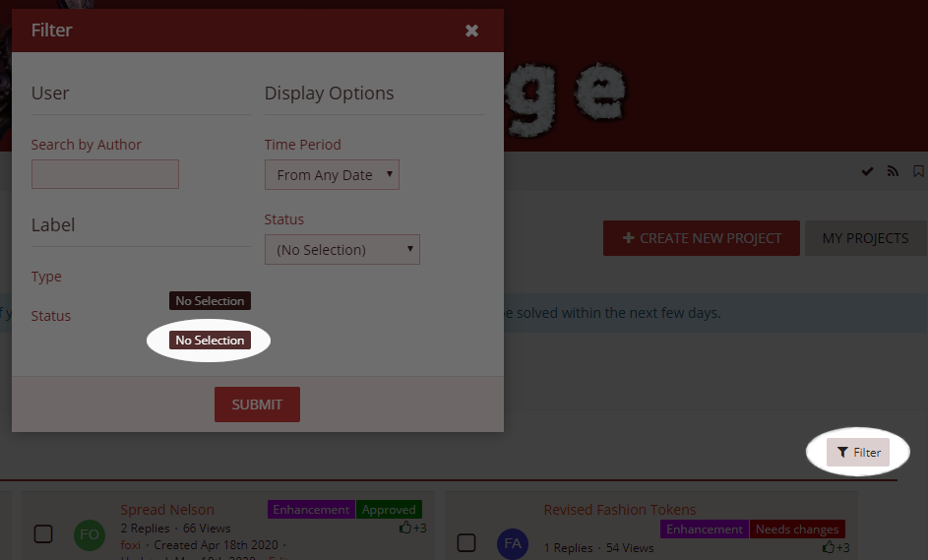Tick the Revised Fashion Tokens checkbox
This screenshot has width=928, height=560.
pyautogui.click(x=466, y=543)
